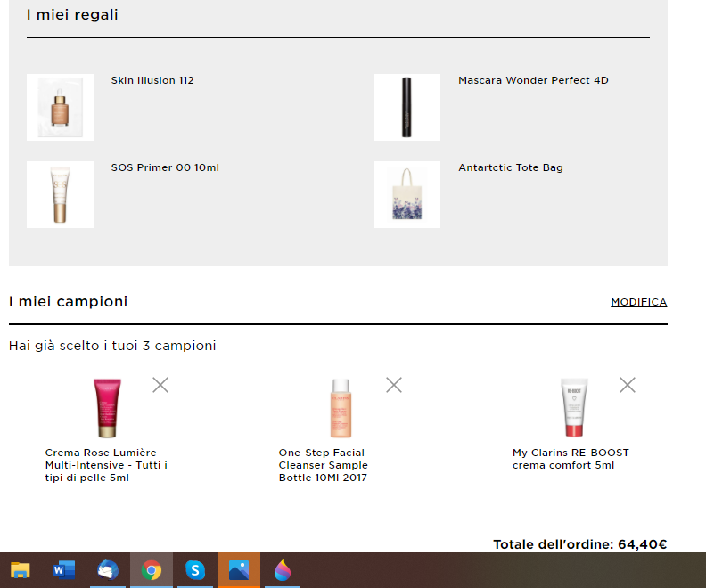Open Microsoft Word from the taskbar
706x588 pixels.
click(x=64, y=570)
